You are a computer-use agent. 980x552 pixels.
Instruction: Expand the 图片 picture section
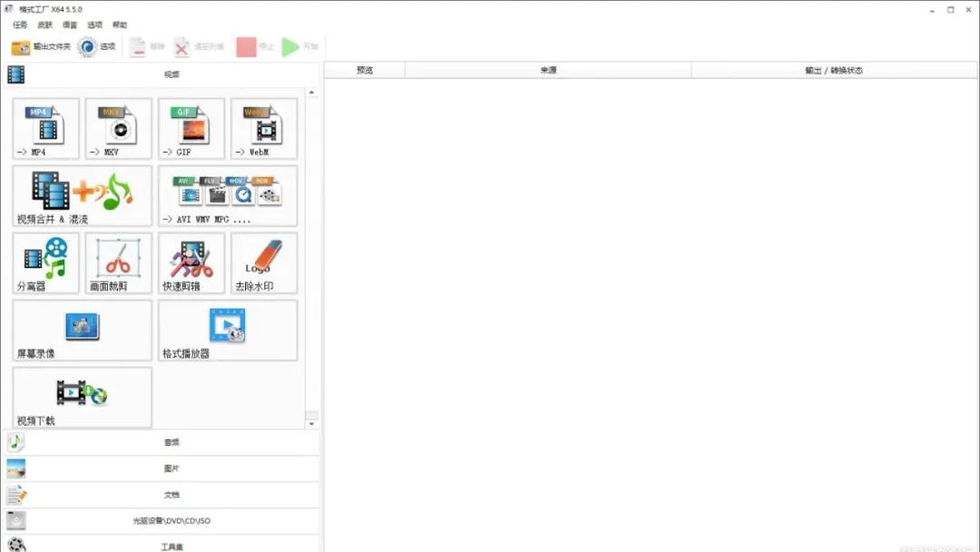(162, 468)
